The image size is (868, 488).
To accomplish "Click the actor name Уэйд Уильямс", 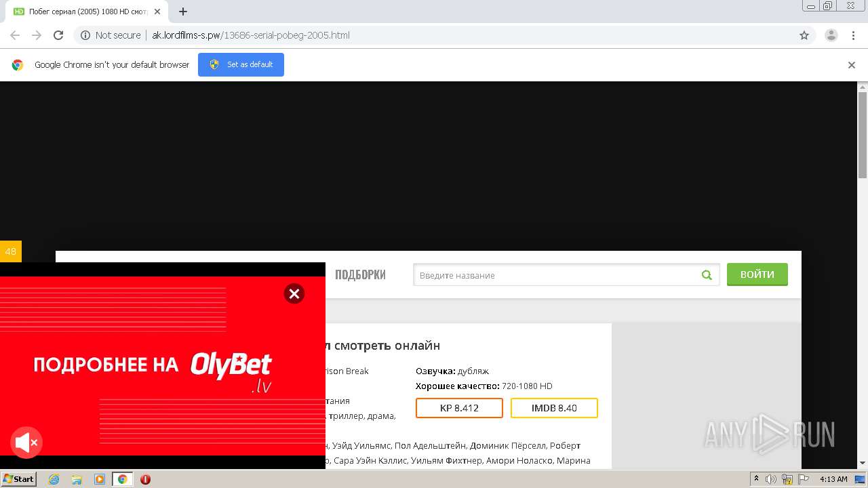I will 361,445.
